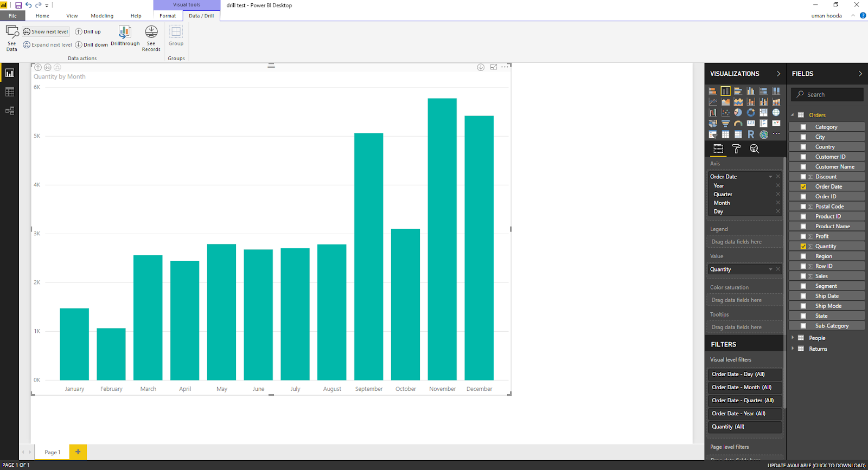Choose the Treemap visualization

pos(764,113)
